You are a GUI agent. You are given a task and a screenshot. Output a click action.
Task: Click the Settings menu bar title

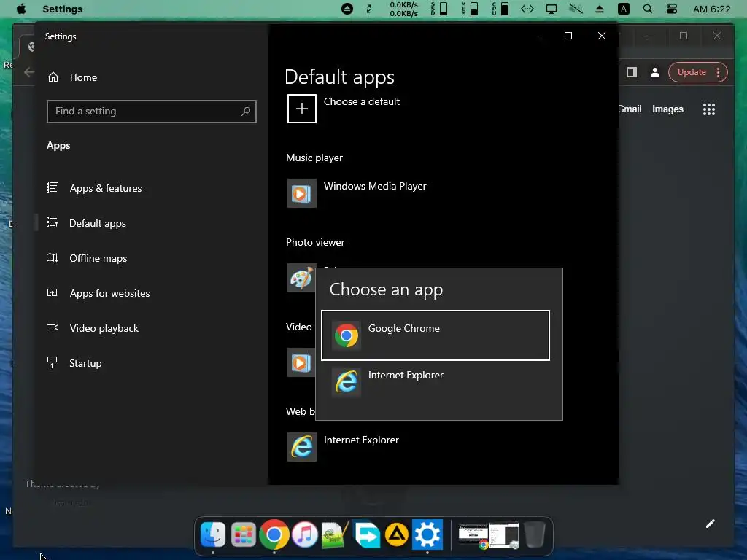click(x=63, y=9)
